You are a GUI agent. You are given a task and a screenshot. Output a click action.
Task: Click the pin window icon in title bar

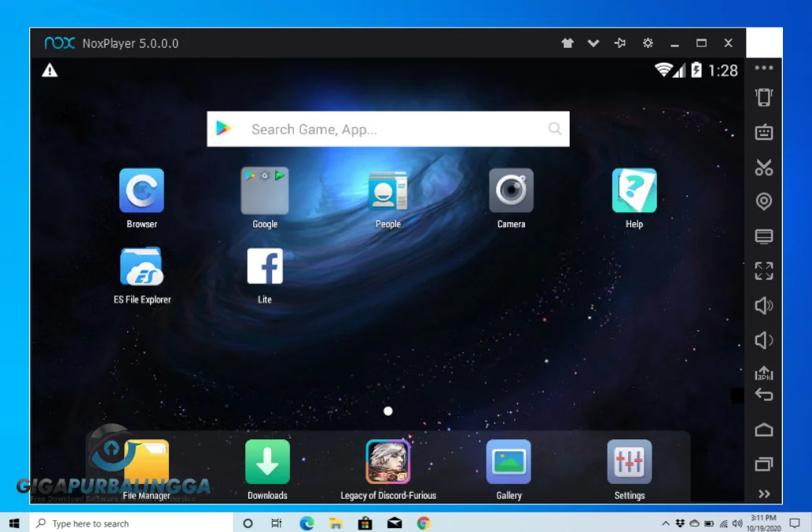pos(620,43)
